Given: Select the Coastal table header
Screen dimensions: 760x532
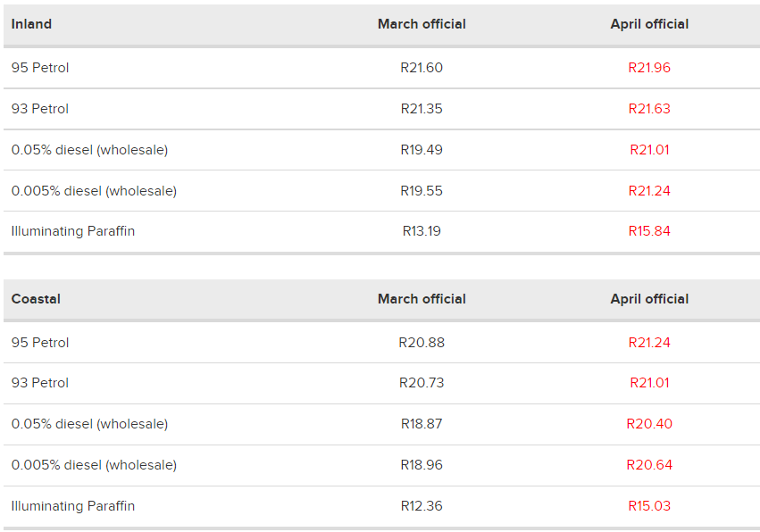Looking at the screenshot, I should (36, 299).
